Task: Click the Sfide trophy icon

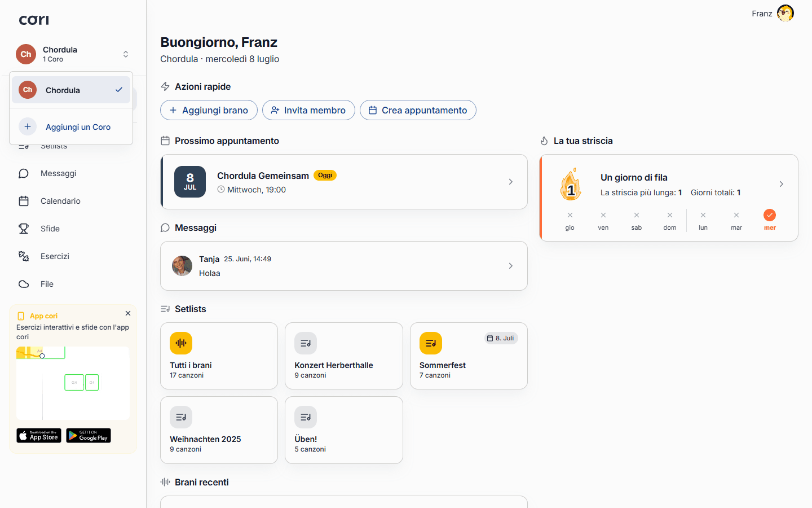Action: [24, 229]
